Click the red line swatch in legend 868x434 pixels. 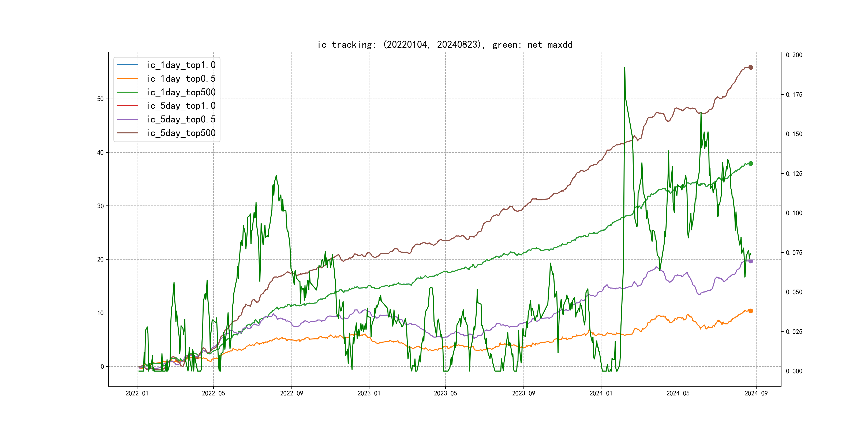point(127,106)
